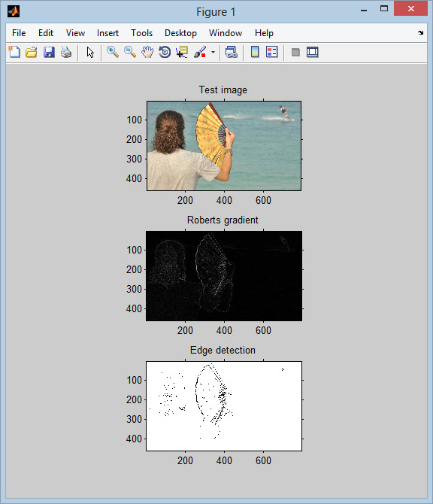Print the figure using the printer icon

(x=66, y=52)
